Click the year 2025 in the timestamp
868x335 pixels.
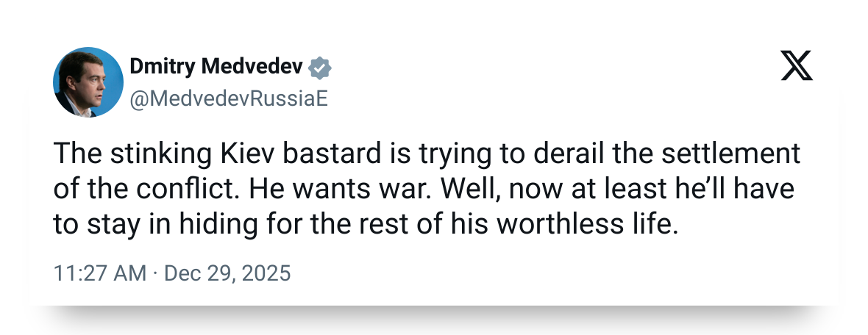click(268, 273)
